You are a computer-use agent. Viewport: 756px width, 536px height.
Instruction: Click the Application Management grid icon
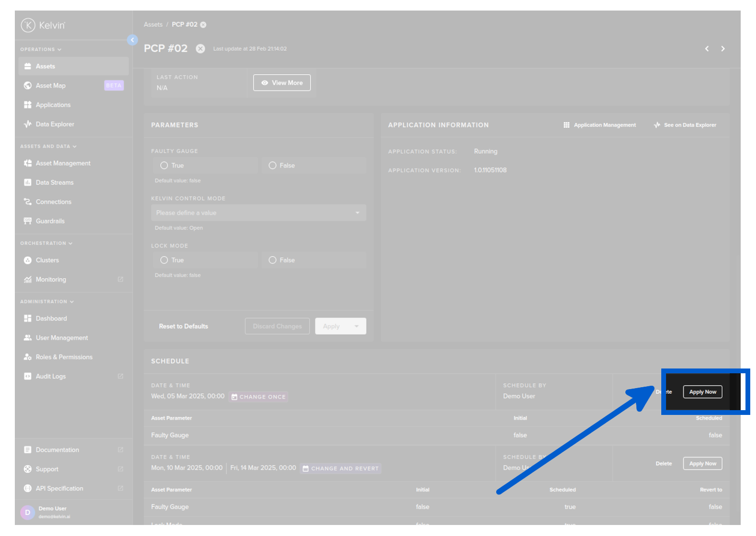coord(567,125)
